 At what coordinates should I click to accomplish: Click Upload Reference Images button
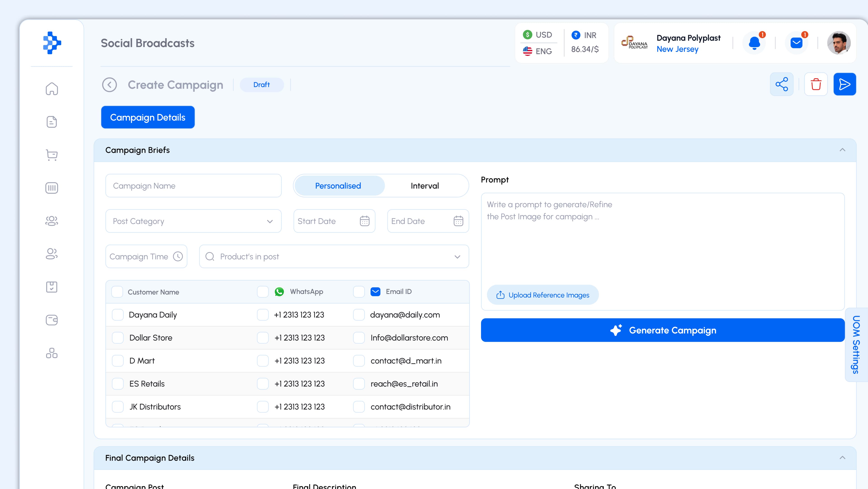542,295
